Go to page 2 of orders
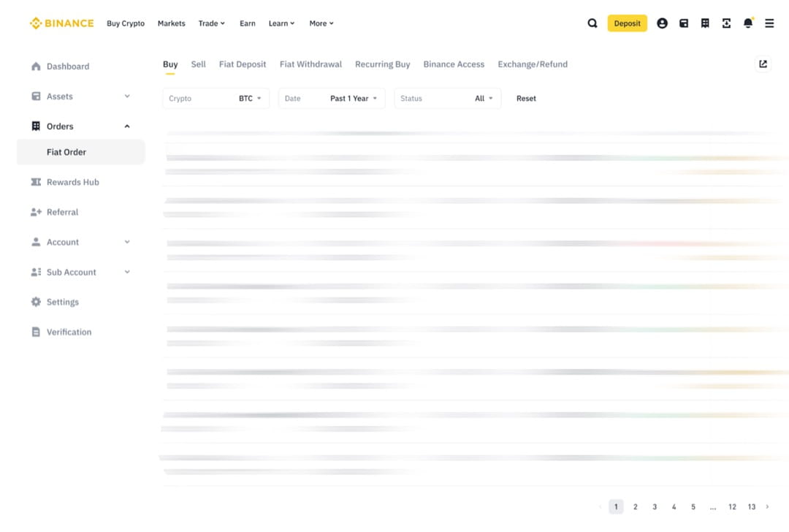 click(x=636, y=506)
